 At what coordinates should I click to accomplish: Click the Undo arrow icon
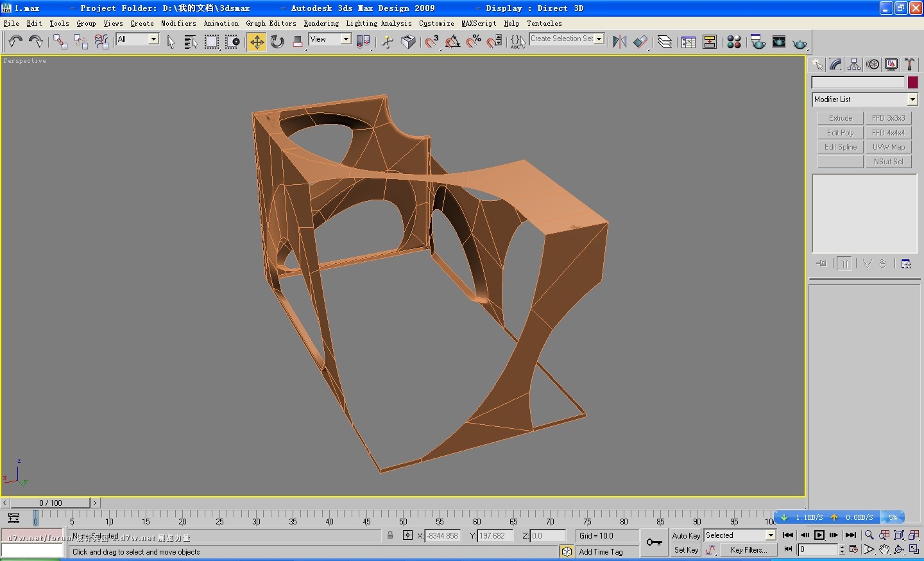15,42
